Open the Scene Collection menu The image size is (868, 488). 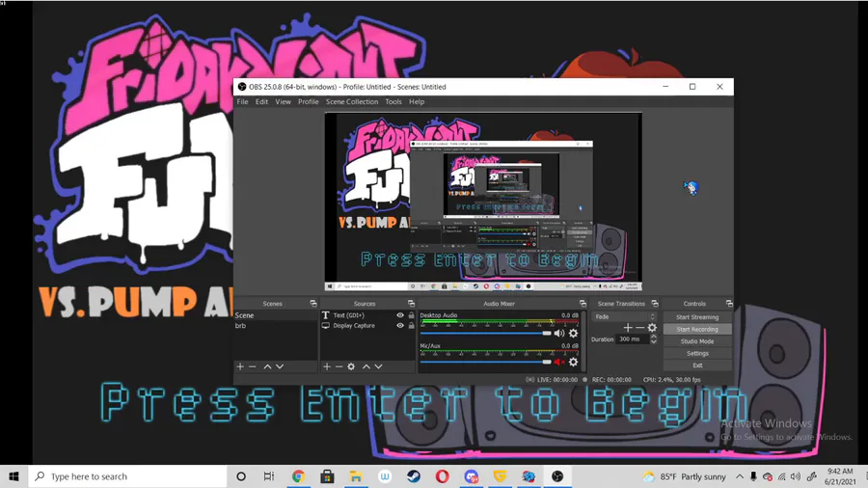(x=352, y=102)
